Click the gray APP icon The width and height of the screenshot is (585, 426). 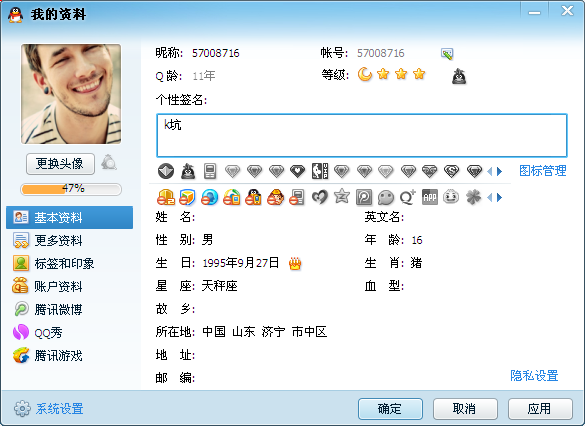pos(430,197)
